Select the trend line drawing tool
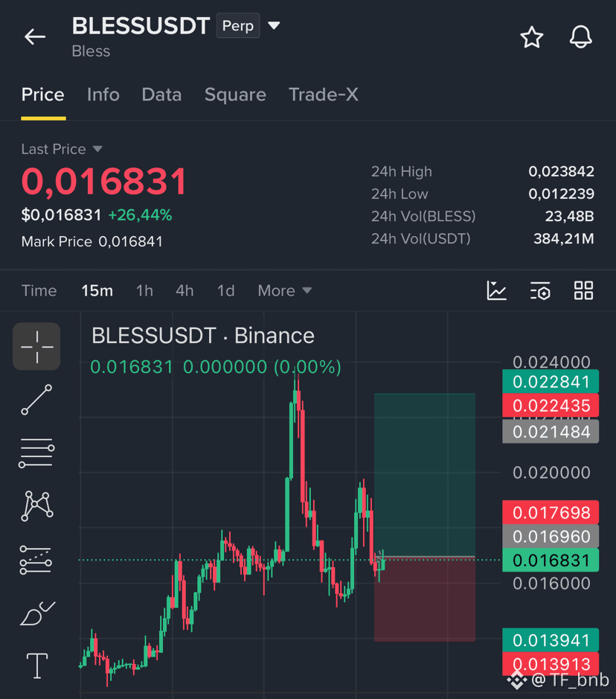Image resolution: width=616 pixels, height=699 pixels. click(x=36, y=400)
